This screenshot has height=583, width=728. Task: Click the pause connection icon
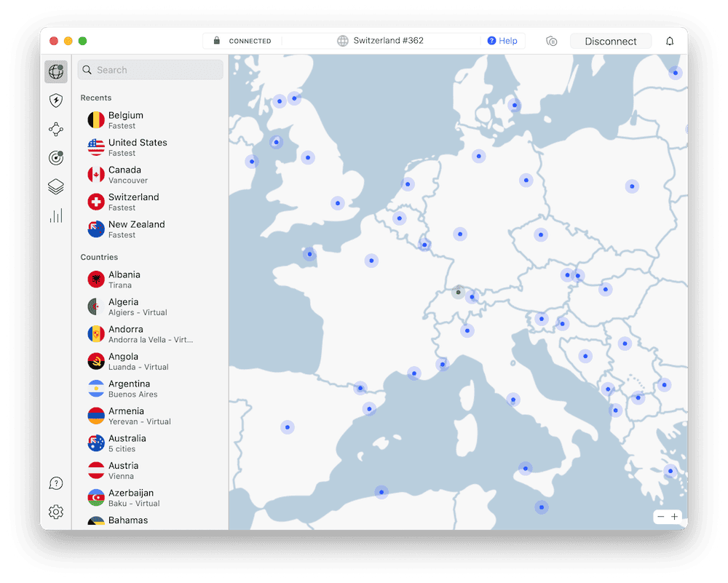coord(552,41)
